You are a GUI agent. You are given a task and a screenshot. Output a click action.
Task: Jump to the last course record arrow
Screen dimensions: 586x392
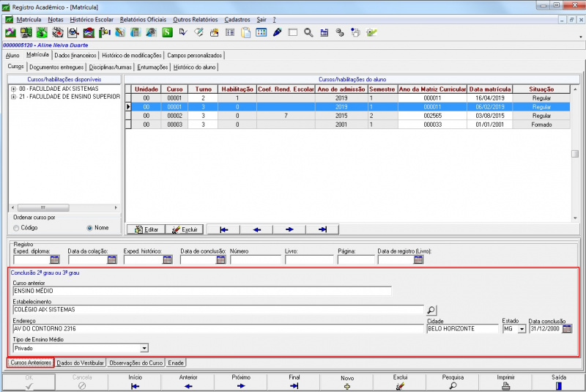click(321, 229)
